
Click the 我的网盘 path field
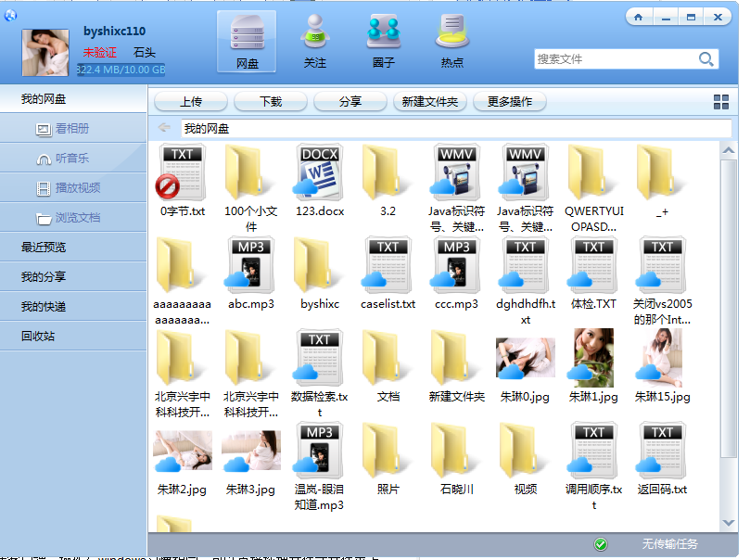click(x=456, y=128)
